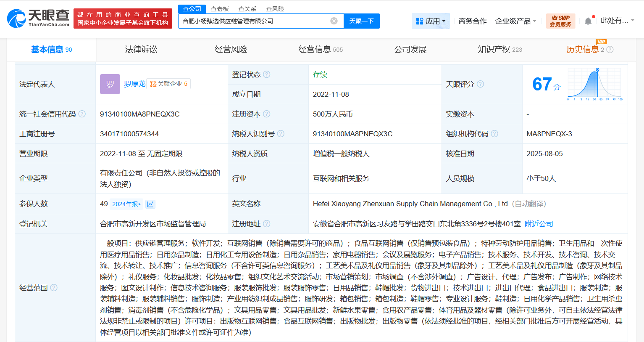Click the help icon beside 组织机构代码
Image resolution: width=644 pixels, height=342 pixels.
495,133
